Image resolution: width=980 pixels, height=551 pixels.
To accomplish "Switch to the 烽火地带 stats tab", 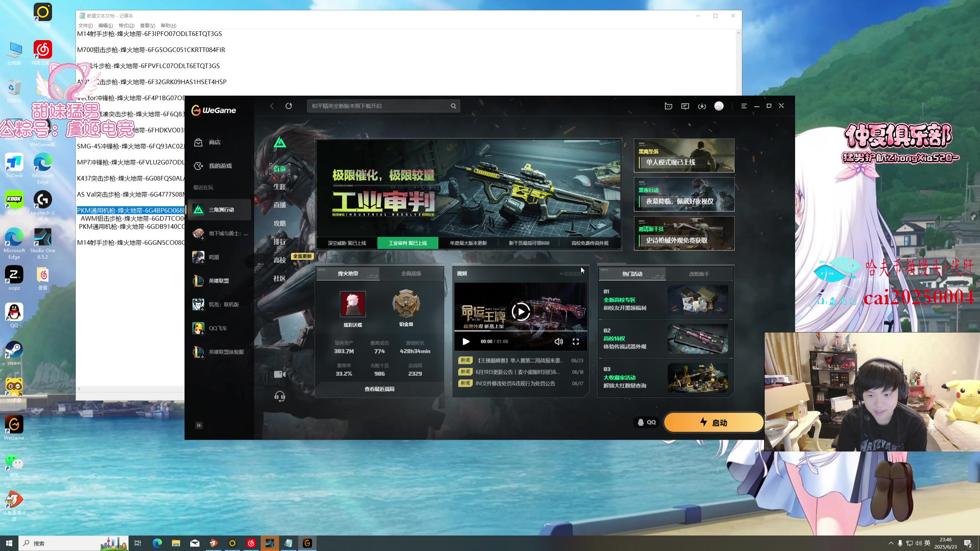I will pyautogui.click(x=348, y=274).
